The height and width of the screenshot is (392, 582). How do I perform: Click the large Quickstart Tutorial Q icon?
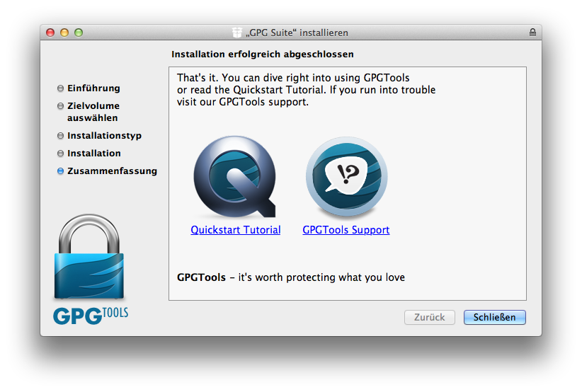click(x=234, y=176)
